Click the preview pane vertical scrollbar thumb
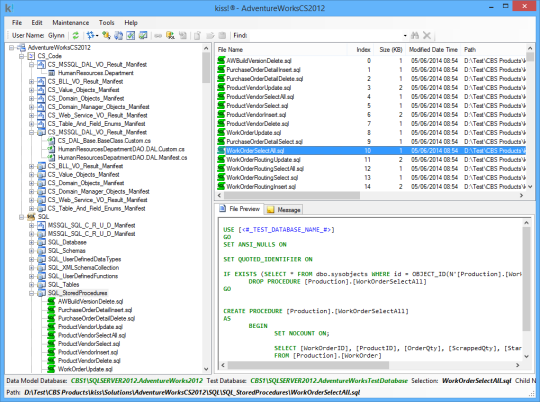 click(x=526, y=279)
